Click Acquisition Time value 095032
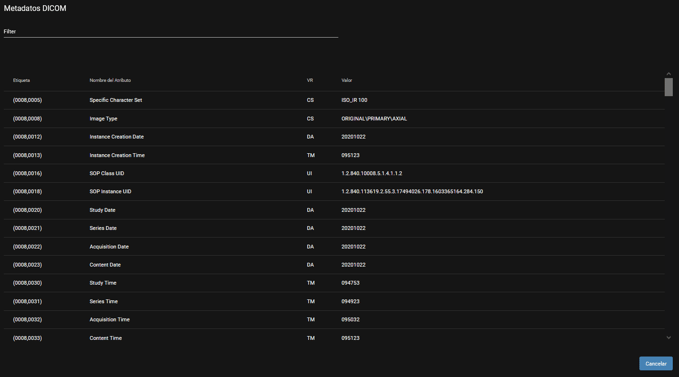The width and height of the screenshot is (679, 377). click(x=350, y=320)
